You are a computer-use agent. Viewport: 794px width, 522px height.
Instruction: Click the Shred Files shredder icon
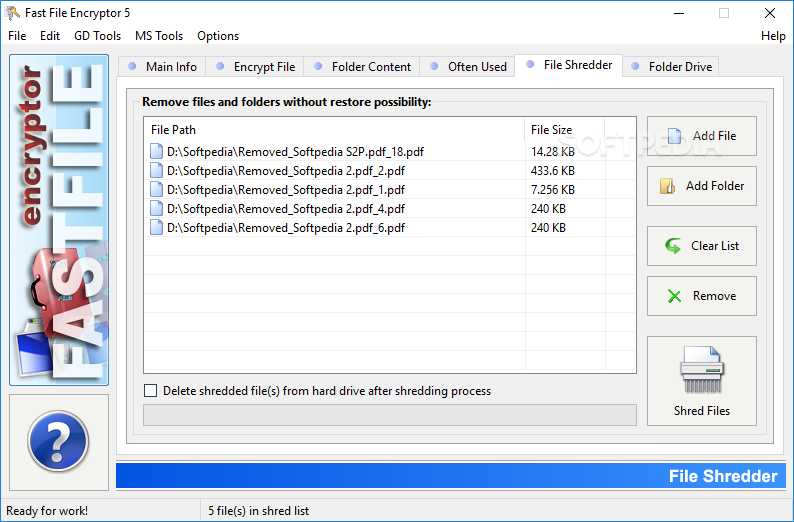702,370
